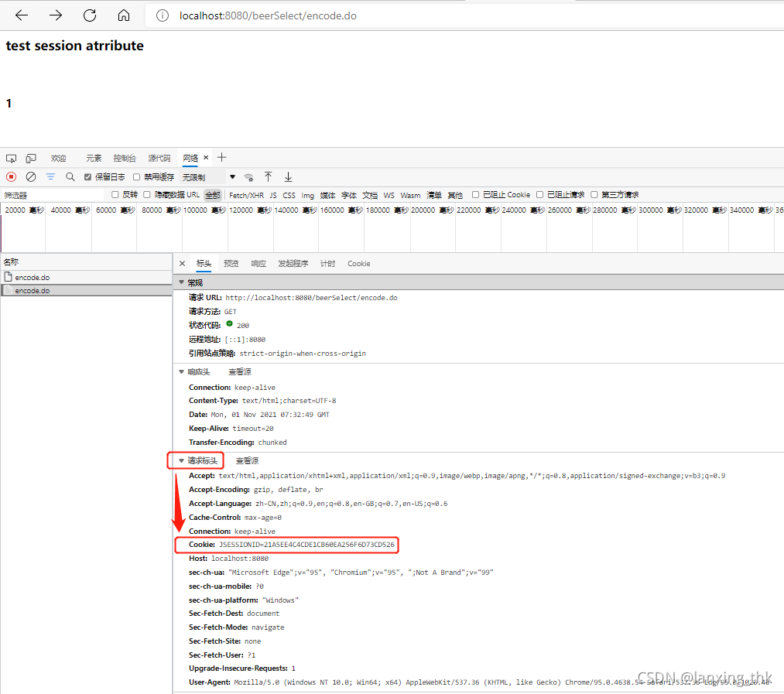Open the 控制台 DevTools tab

click(x=125, y=159)
